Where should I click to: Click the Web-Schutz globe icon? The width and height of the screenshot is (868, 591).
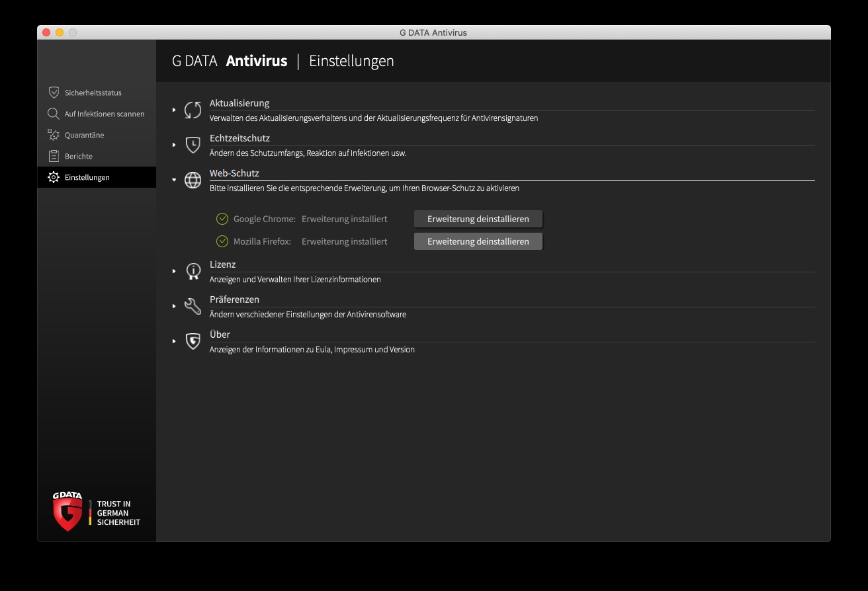coord(193,180)
